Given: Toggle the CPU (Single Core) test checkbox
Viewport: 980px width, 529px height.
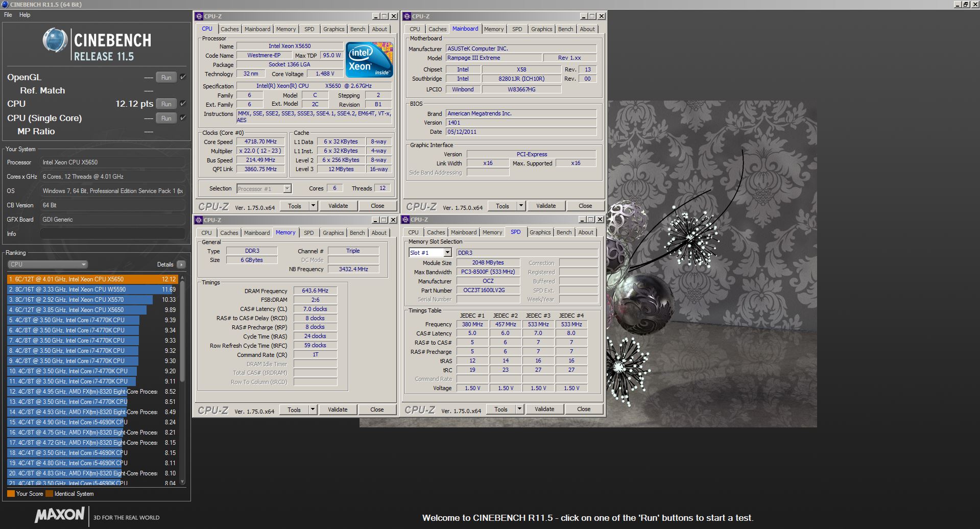Looking at the screenshot, I should point(183,118).
